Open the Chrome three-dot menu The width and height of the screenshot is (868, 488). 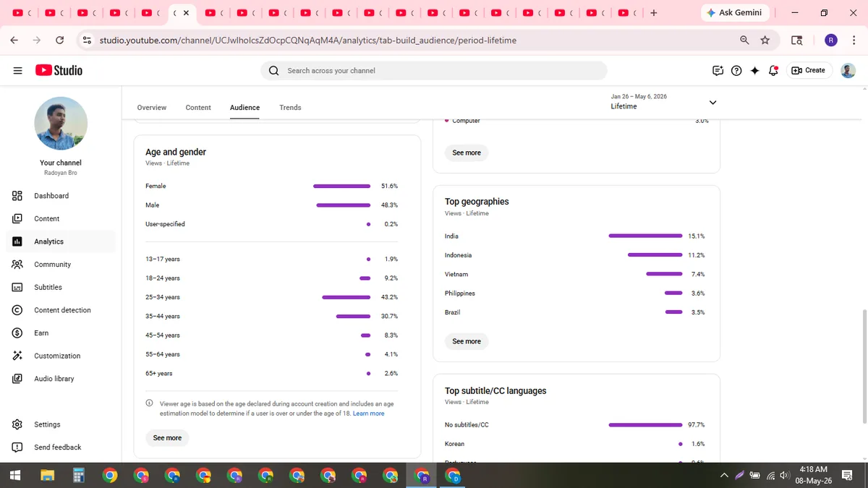point(854,40)
